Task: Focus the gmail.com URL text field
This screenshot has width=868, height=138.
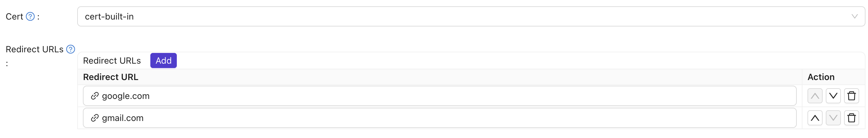Action: pyautogui.click(x=438, y=118)
